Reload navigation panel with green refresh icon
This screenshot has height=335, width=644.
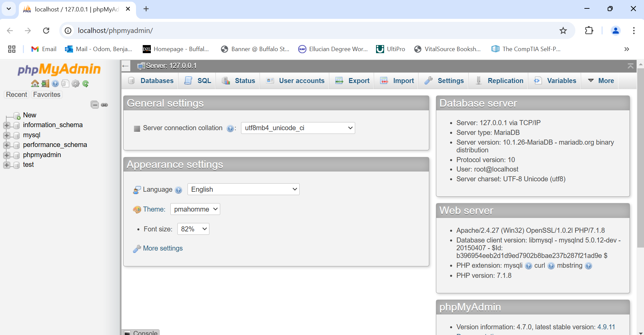tap(86, 83)
